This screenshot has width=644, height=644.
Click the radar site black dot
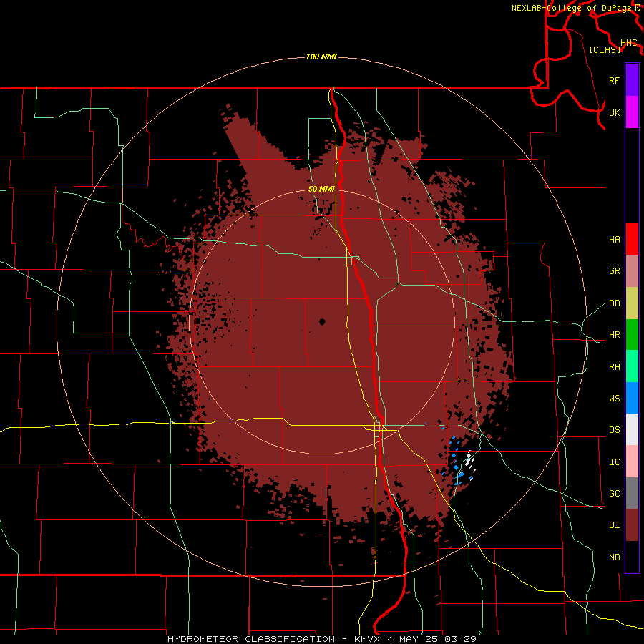(x=322, y=321)
